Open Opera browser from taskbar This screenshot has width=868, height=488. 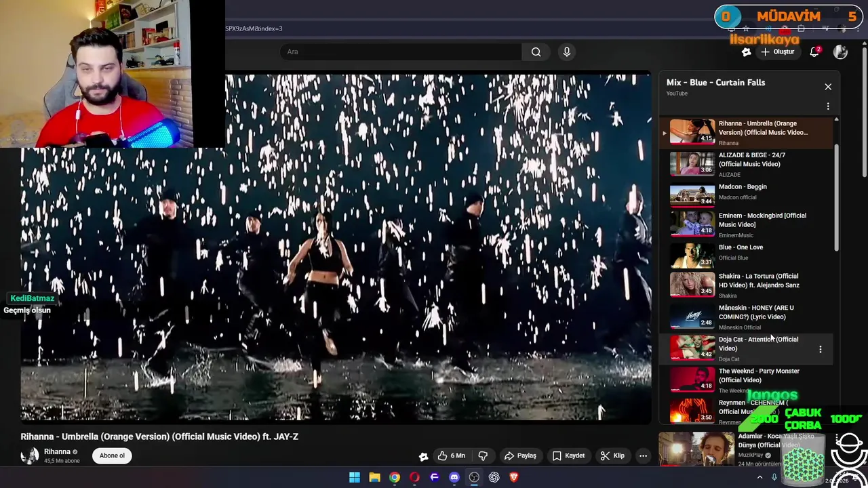(414, 477)
